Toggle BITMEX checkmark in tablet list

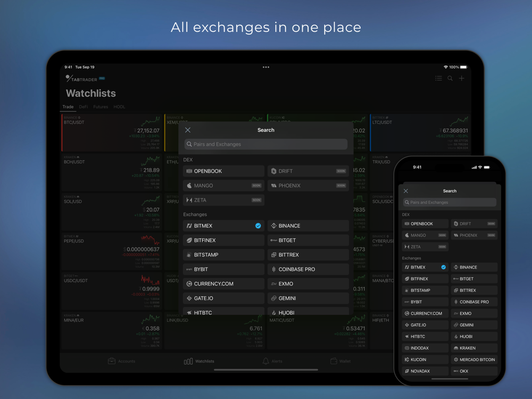coord(258,226)
